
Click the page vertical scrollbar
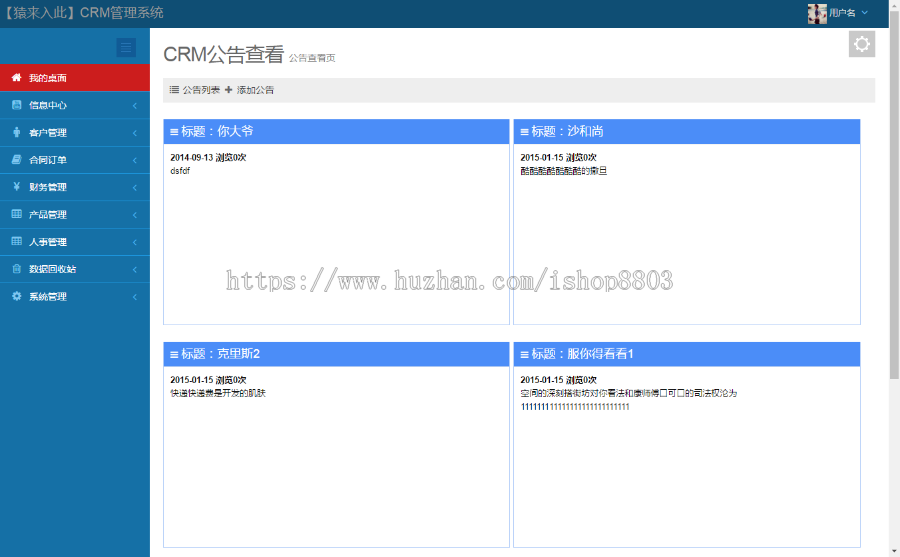tap(894, 200)
